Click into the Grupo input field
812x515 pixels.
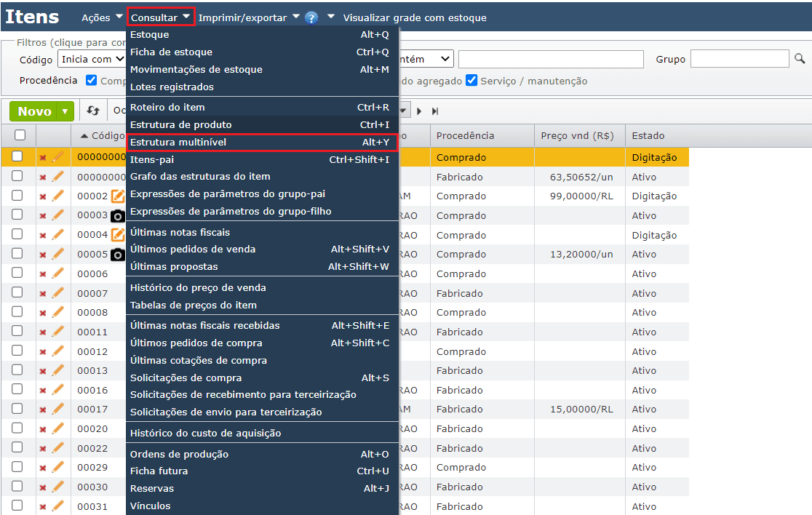(x=739, y=59)
